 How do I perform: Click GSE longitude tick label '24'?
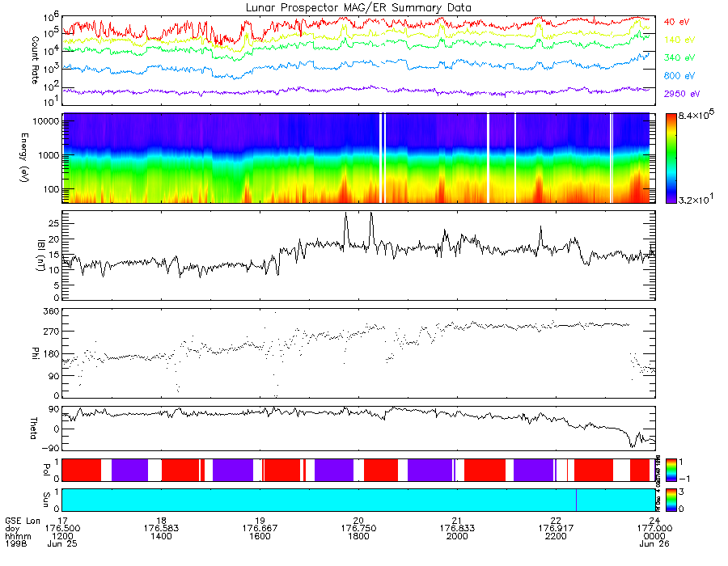[x=654, y=521]
